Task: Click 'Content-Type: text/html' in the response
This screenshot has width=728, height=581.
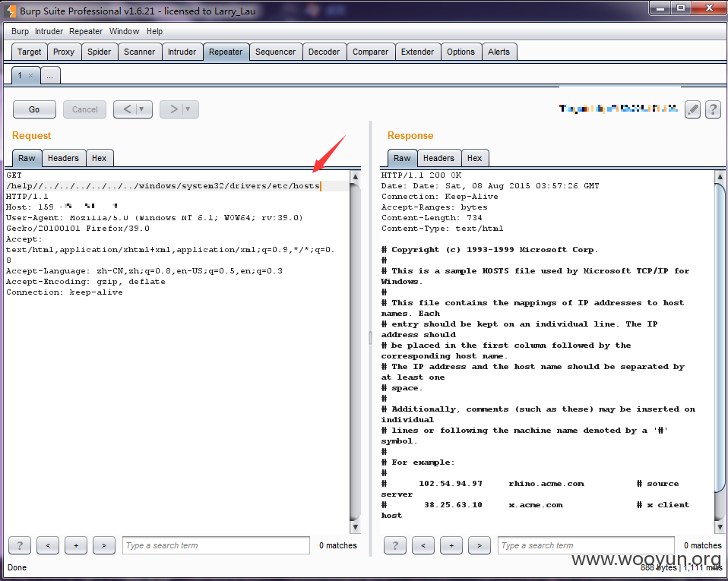Action: click(442, 229)
